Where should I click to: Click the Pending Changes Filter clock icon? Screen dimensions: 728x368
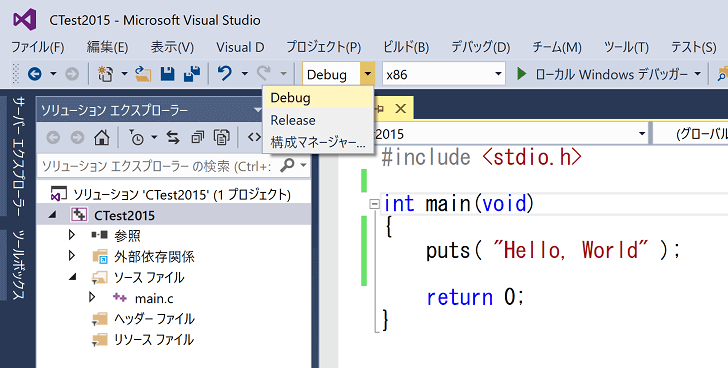136,137
